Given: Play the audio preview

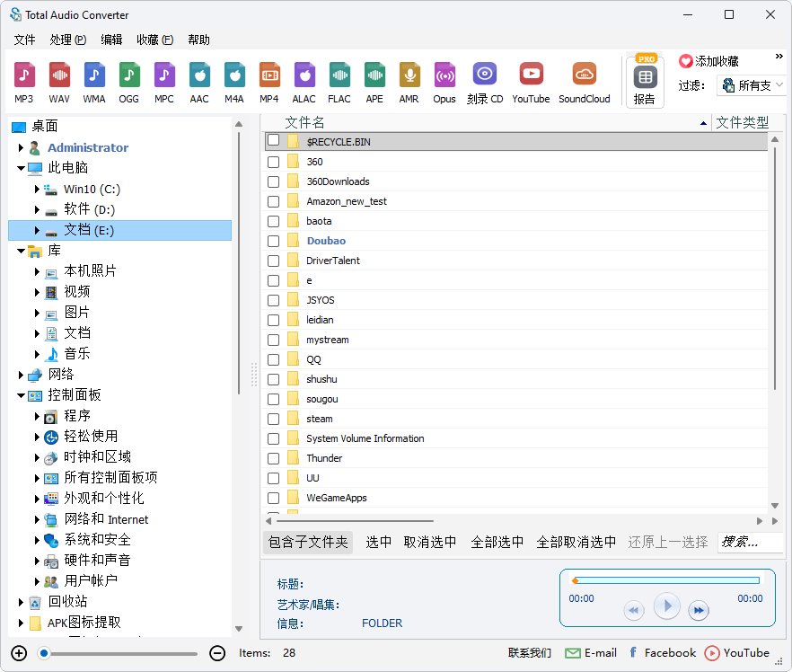Looking at the screenshot, I should click(x=666, y=606).
